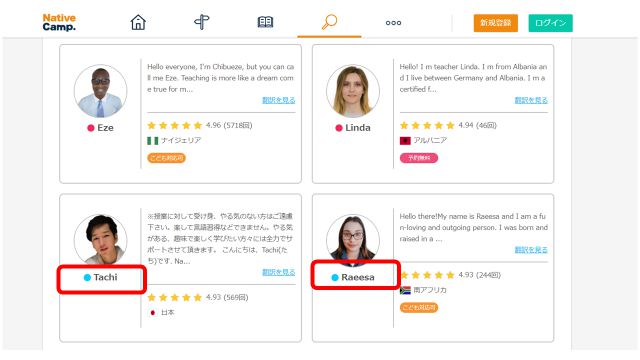Click 翻訳を見る link in Raeesa's card
The image size is (640, 360).
[x=531, y=249]
